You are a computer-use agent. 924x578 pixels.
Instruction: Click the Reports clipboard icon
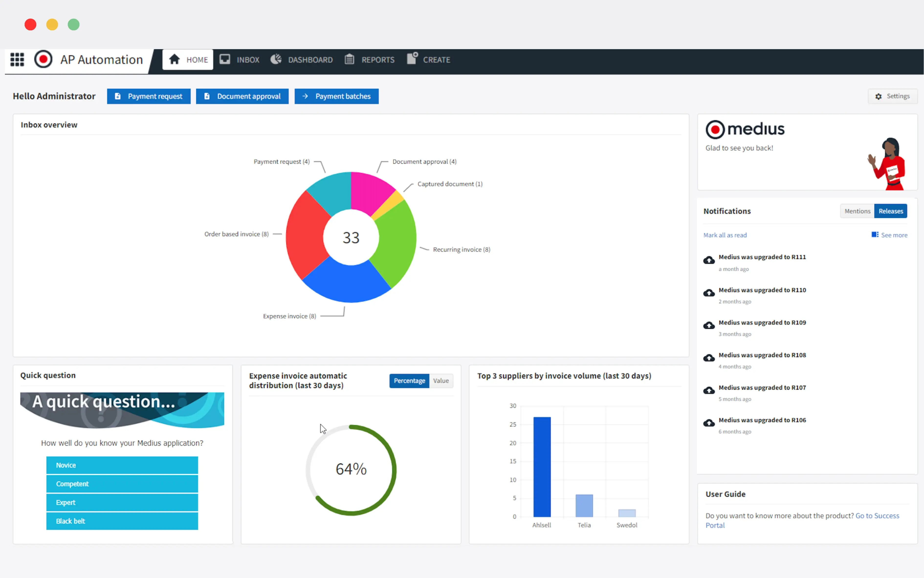(349, 59)
